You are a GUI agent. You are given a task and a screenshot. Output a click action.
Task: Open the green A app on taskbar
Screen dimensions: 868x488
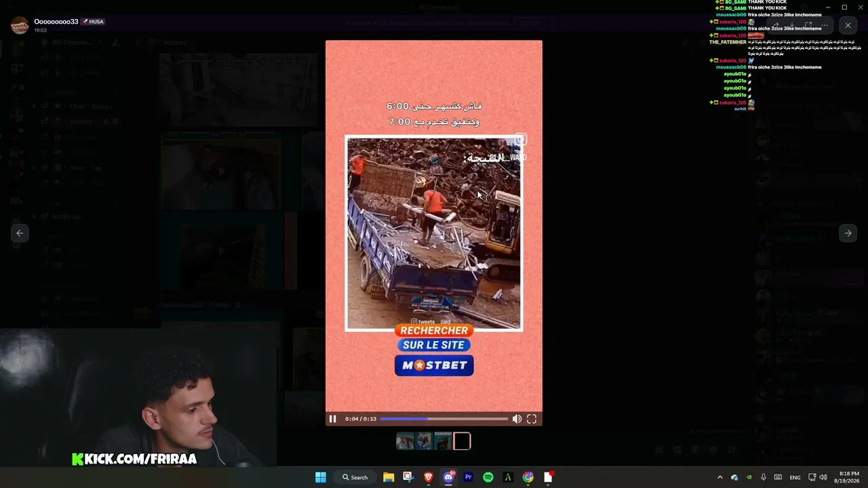pos(508,477)
